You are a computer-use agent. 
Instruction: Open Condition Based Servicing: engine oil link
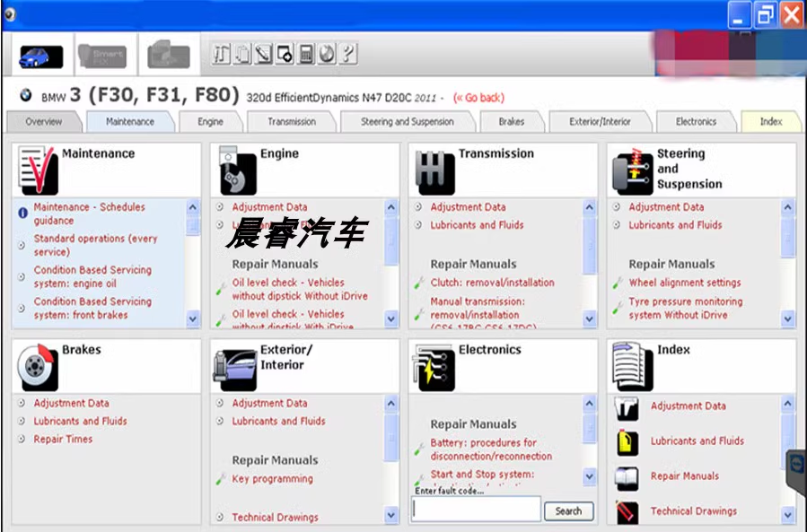tap(92, 276)
